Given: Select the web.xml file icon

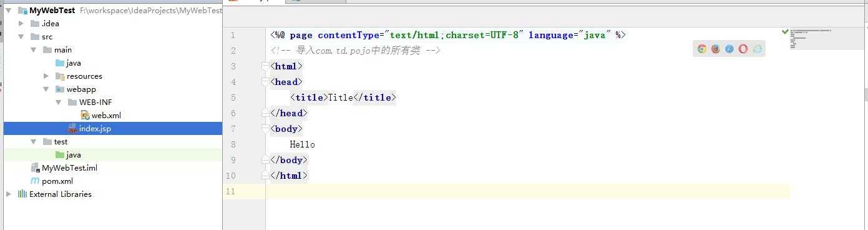Looking at the screenshot, I should pos(85,116).
